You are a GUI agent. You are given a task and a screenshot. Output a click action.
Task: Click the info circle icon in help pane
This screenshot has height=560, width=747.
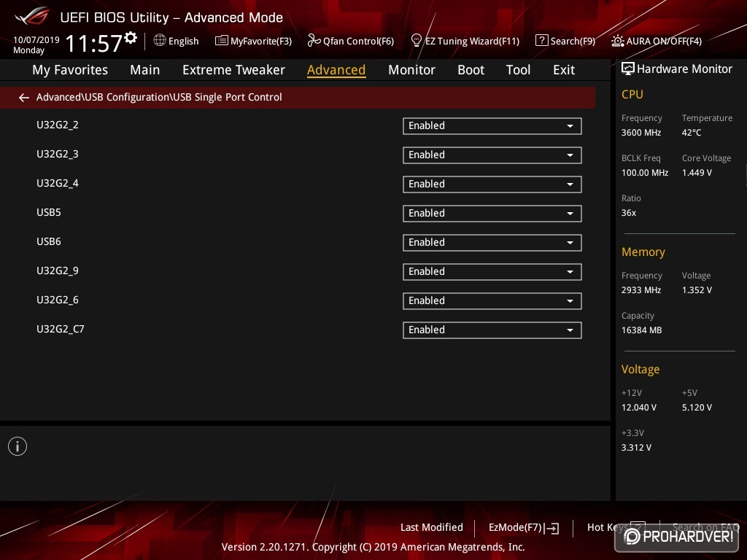(x=18, y=446)
